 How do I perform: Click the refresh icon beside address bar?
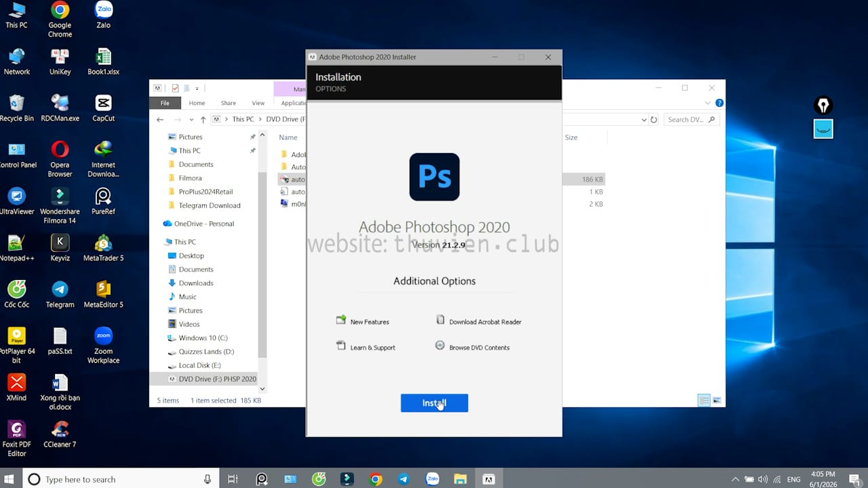654,120
